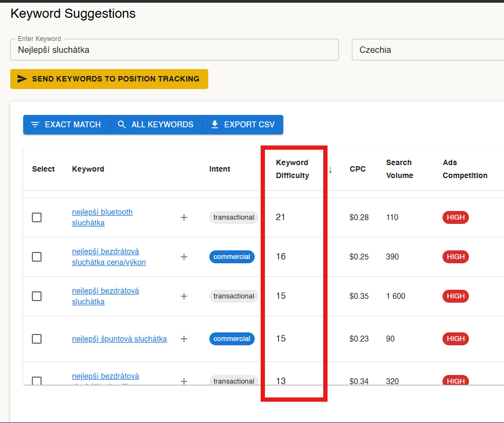
Task: Export results with Export CSV button
Action: (x=243, y=125)
